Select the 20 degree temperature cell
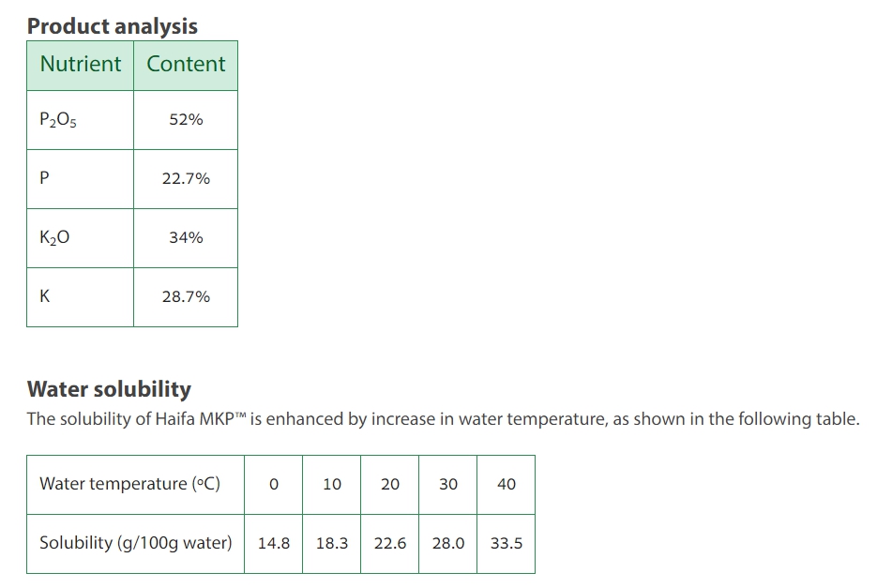This screenshot has height=588, width=877. click(x=390, y=485)
